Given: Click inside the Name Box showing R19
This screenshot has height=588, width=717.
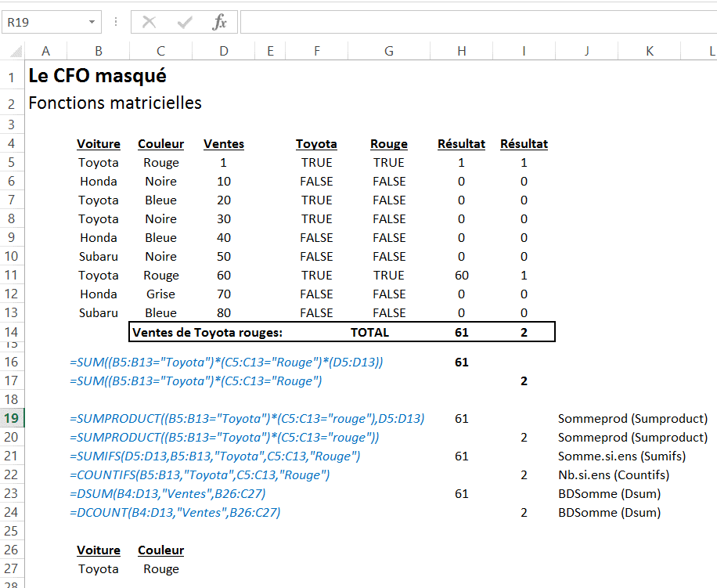Looking at the screenshot, I should click(x=43, y=23).
